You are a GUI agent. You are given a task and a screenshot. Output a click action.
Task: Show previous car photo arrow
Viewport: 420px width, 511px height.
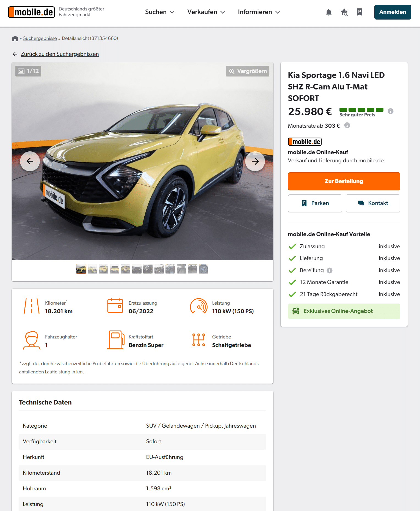30,161
